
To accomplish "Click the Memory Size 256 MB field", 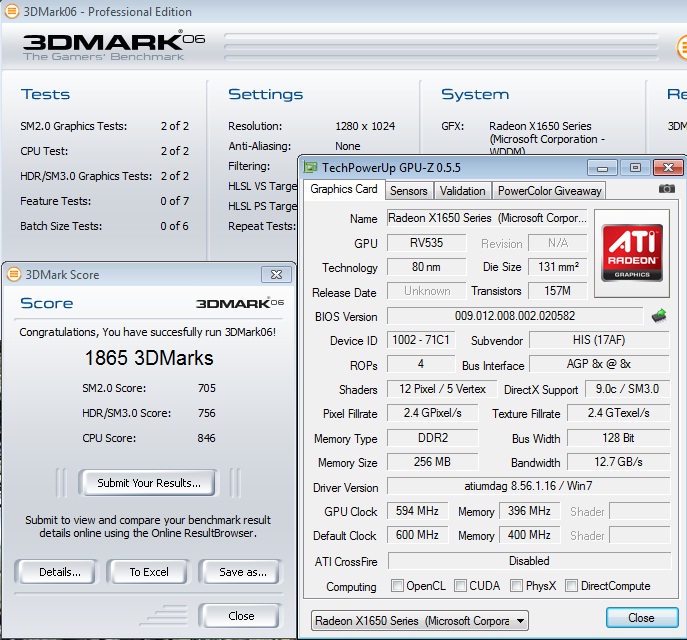I will pos(433,462).
